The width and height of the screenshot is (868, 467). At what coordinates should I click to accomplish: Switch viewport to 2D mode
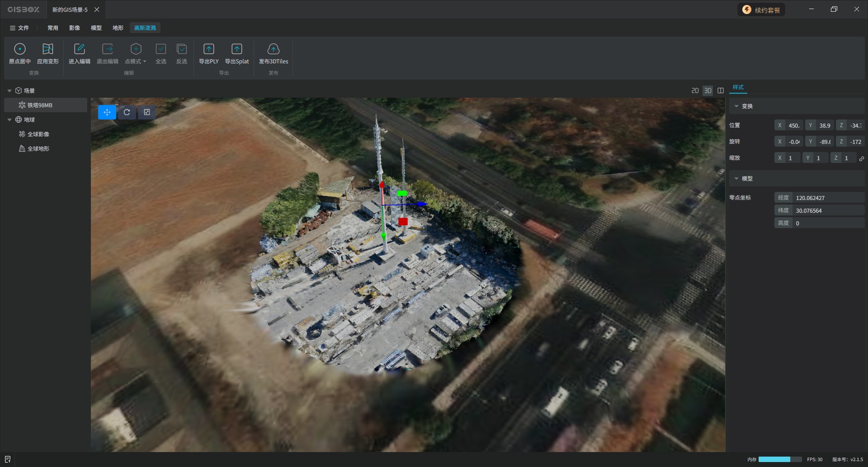(695, 91)
